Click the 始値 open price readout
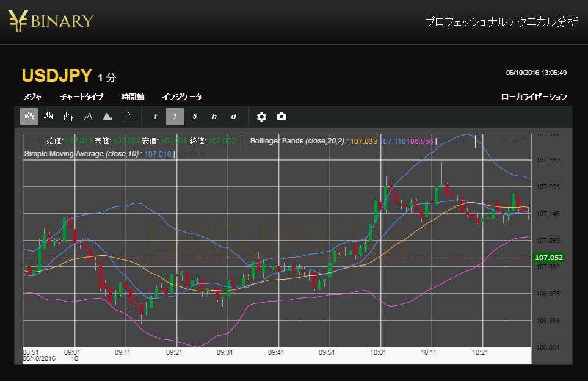Viewport: 588px width, 381px height. (x=70, y=141)
